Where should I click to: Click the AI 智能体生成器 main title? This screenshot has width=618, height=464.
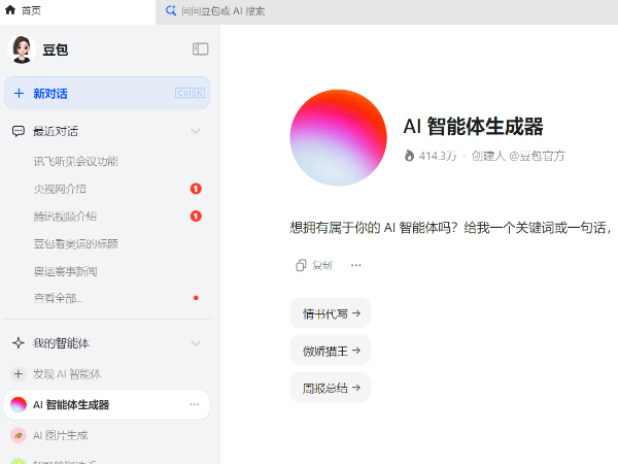473,126
